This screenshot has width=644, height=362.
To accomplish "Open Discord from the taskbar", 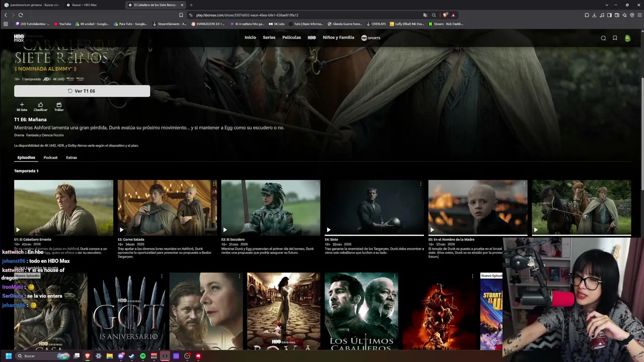I will tap(121, 356).
